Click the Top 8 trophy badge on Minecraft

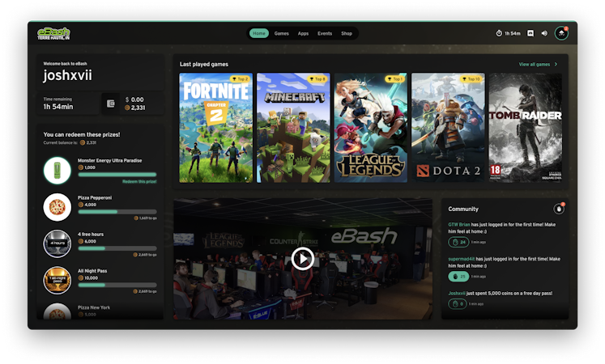tap(317, 79)
